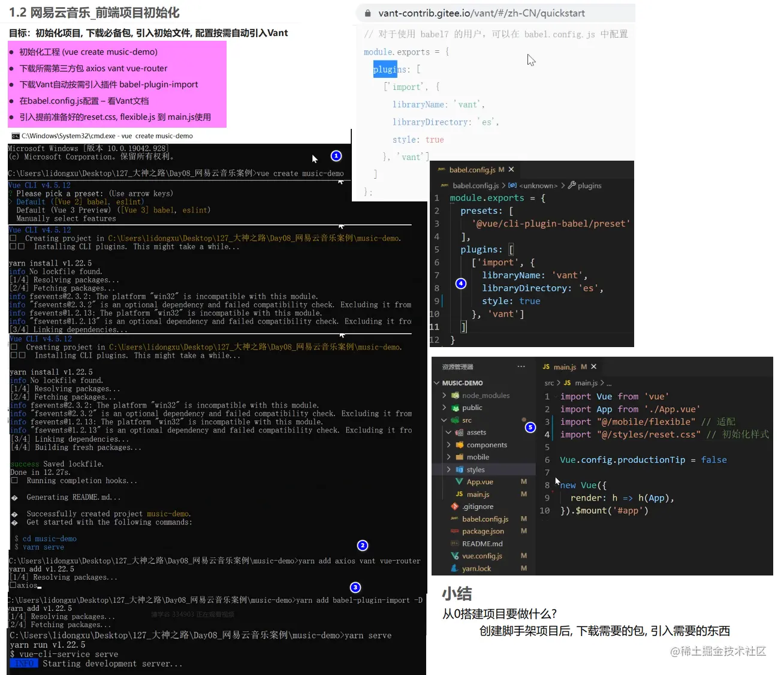
Task: Click the markdown icon beside README.md
Action: tap(455, 544)
